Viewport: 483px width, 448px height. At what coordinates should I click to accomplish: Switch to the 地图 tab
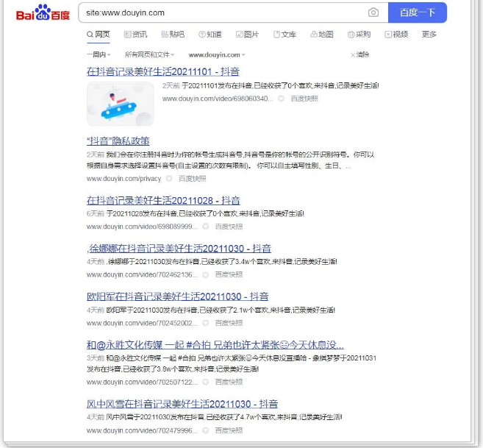[x=322, y=35]
